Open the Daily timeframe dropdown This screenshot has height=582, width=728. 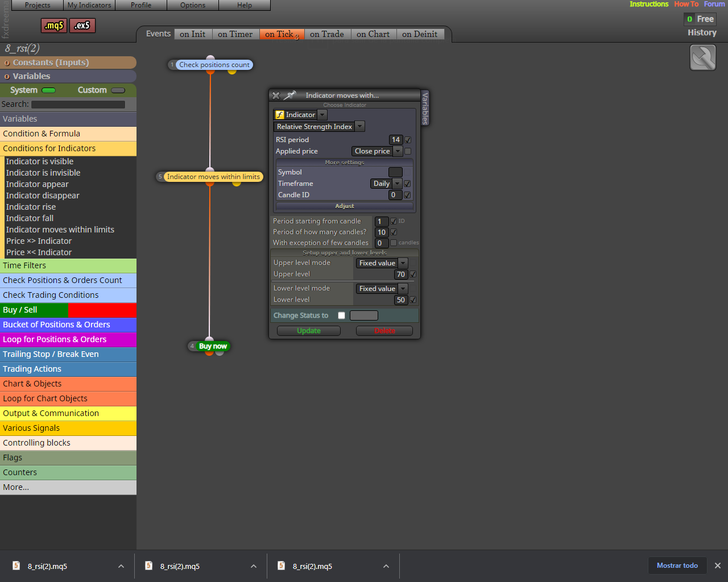coord(397,184)
